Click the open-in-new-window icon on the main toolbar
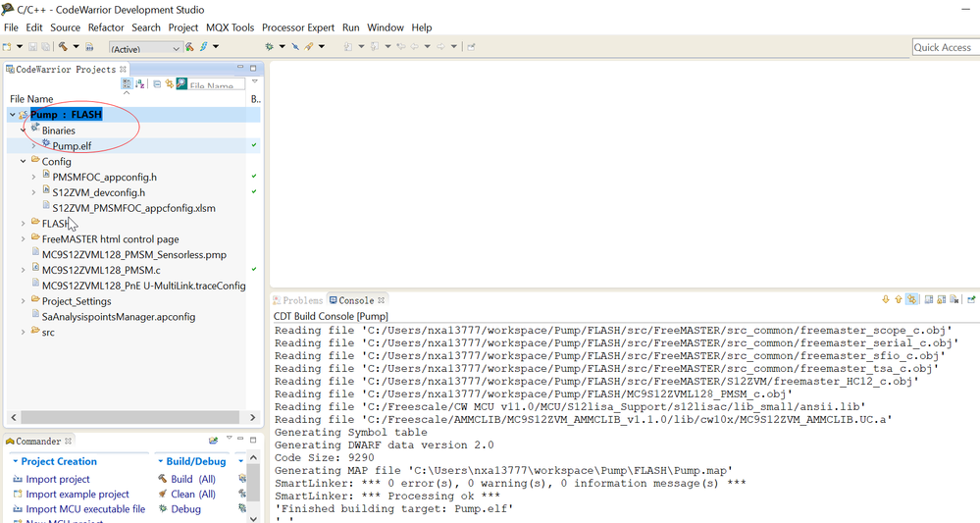Image resolution: width=980 pixels, height=523 pixels. pyautogui.click(x=471, y=47)
